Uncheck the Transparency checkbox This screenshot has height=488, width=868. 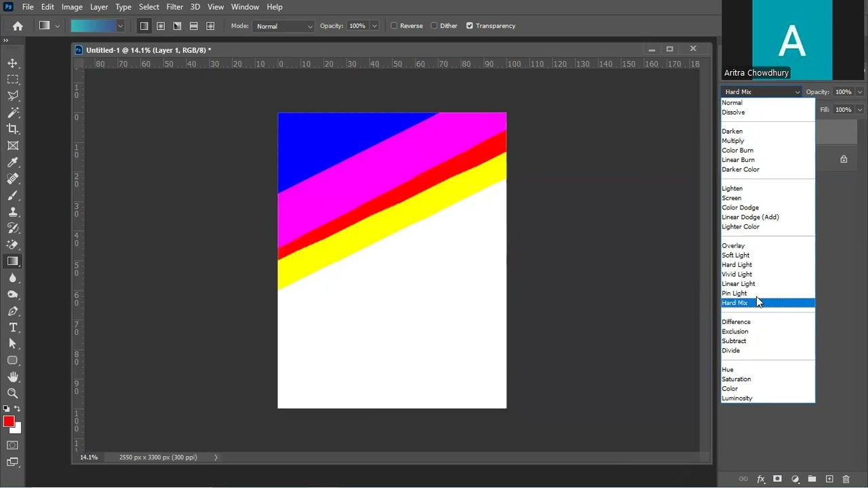tap(469, 26)
